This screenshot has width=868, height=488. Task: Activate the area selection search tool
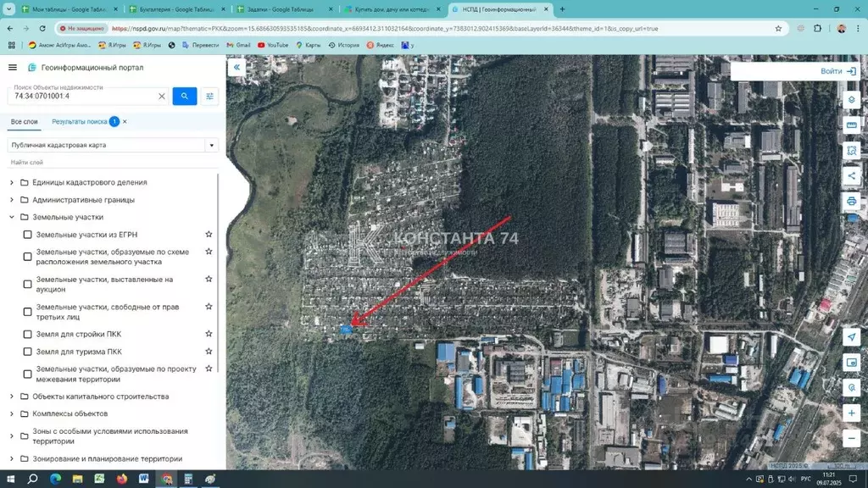pyautogui.click(x=851, y=151)
